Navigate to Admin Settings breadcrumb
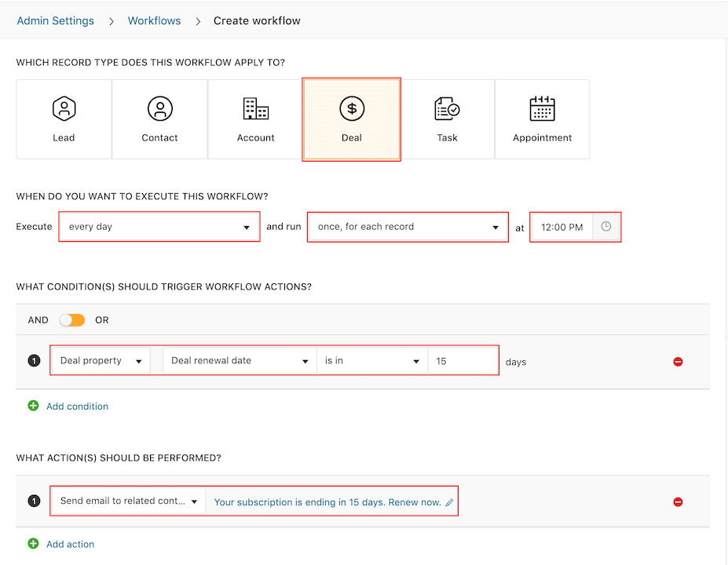This screenshot has height=565, width=728. tap(55, 20)
